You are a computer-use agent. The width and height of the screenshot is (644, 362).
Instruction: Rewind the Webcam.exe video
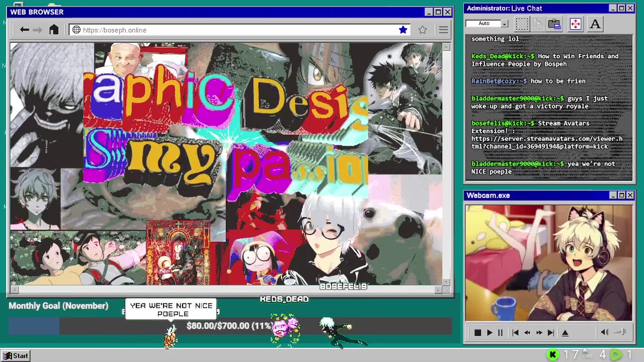click(527, 332)
